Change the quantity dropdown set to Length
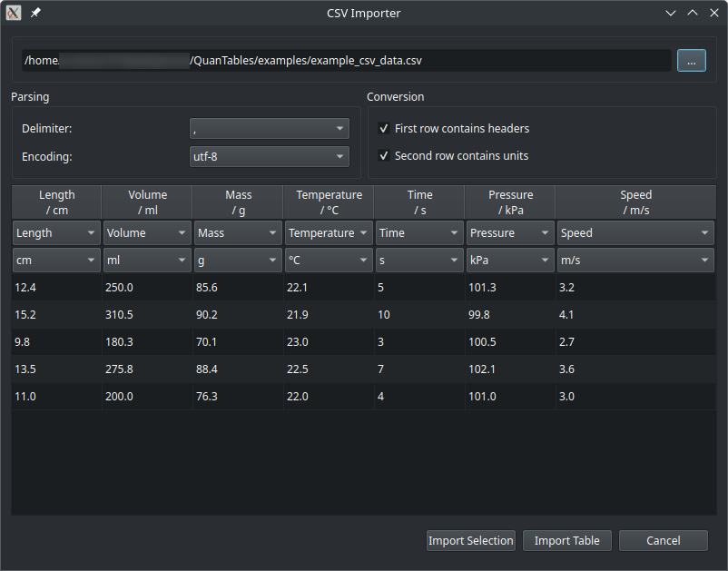This screenshot has height=571, width=728. (55, 232)
